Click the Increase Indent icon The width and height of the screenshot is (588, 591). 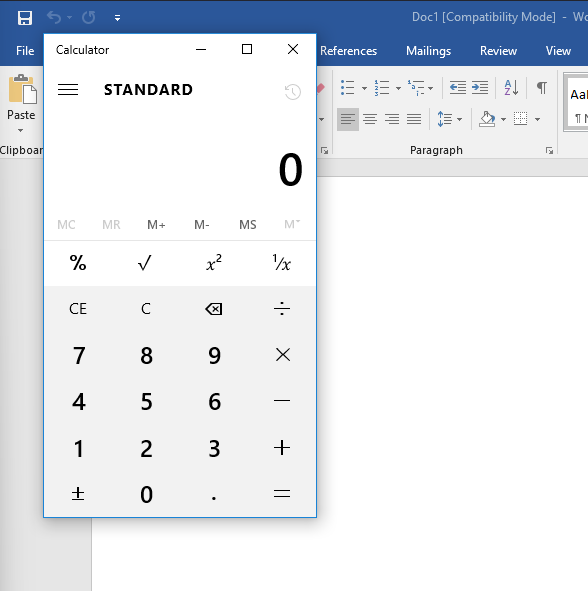(480, 88)
